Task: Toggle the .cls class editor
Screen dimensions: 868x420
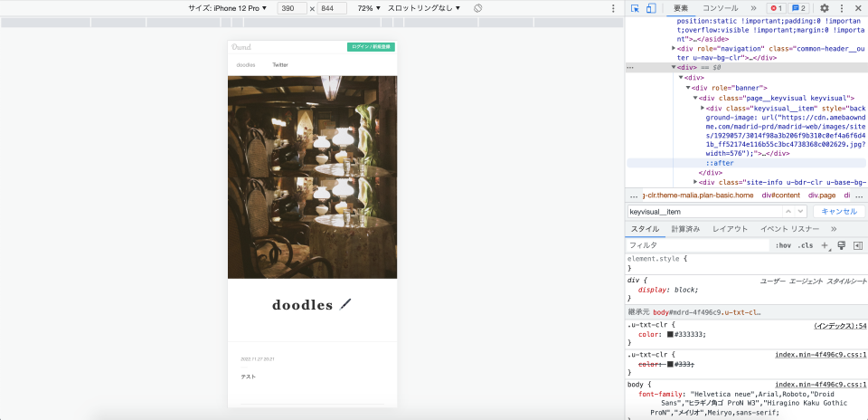Action: [805, 245]
